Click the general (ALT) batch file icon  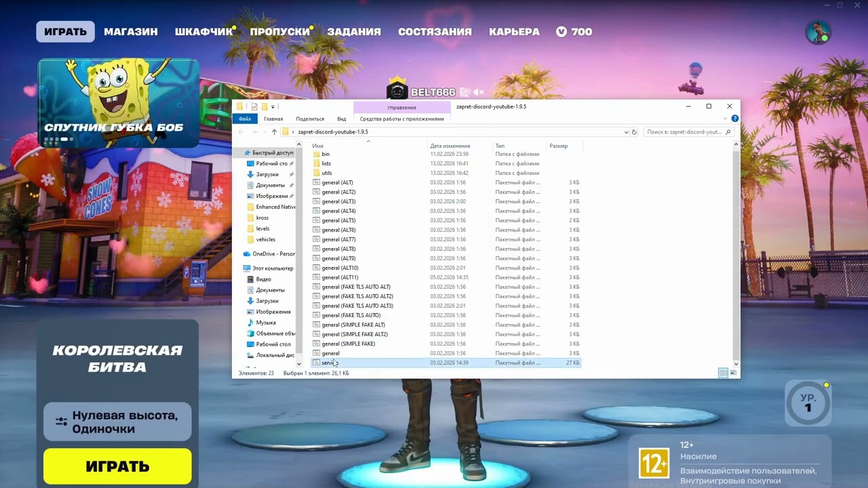pos(317,182)
